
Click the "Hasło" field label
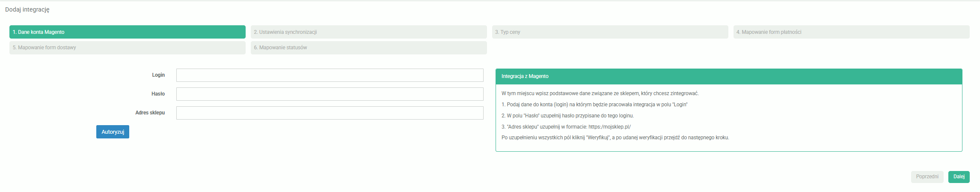pos(158,94)
